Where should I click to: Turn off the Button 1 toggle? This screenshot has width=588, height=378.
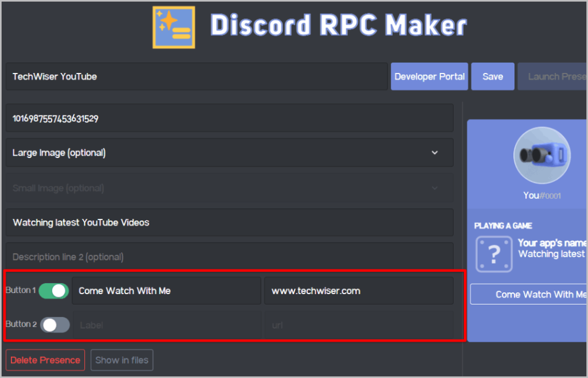(x=53, y=291)
